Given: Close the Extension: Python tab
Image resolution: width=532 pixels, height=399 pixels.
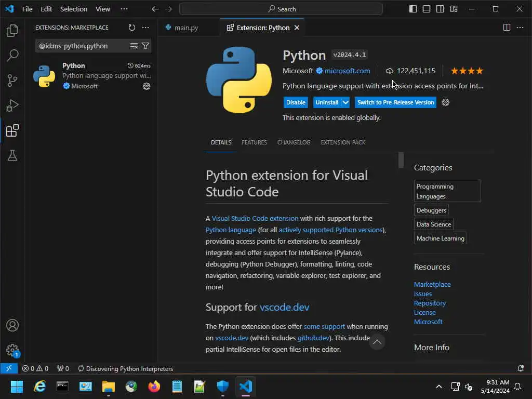Looking at the screenshot, I should click(297, 28).
